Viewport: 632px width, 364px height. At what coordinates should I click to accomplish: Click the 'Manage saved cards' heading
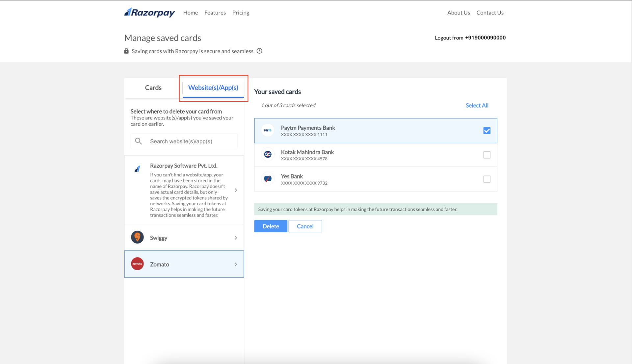163,38
